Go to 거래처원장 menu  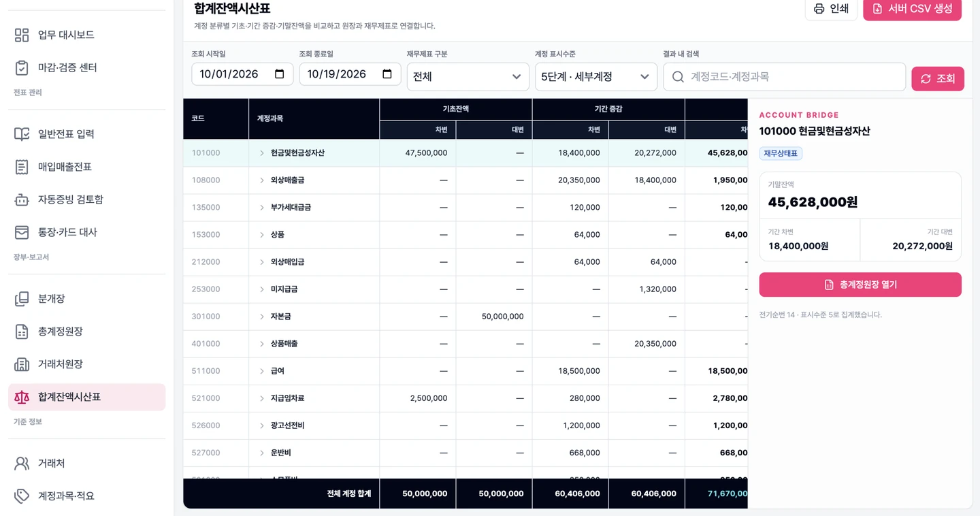(86, 364)
